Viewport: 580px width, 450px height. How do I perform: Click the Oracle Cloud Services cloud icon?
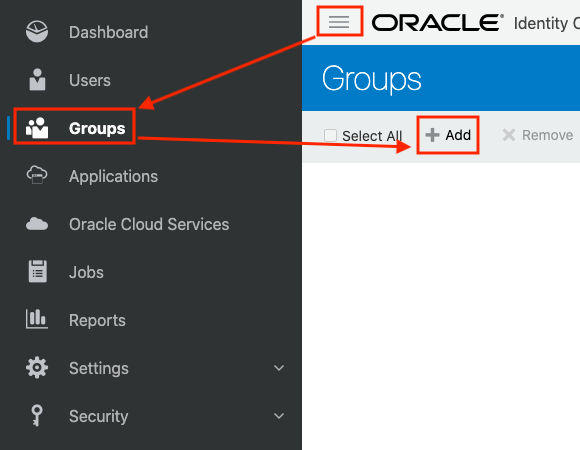pos(37,224)
